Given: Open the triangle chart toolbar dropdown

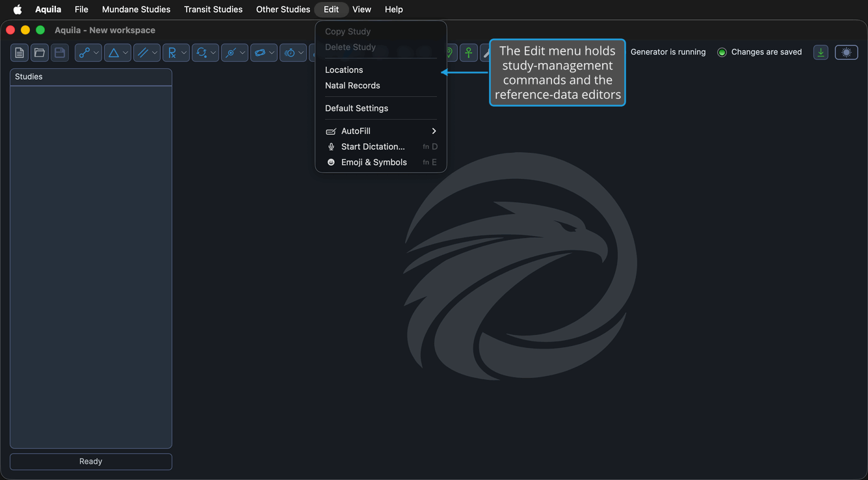Looking at the screenshot, I should 118,53.
